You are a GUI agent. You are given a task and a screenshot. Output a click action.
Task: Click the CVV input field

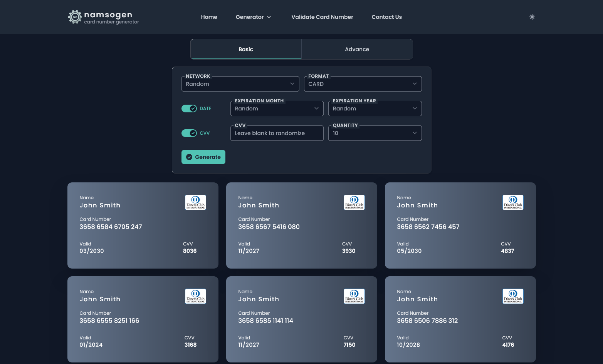coord(277,133)
